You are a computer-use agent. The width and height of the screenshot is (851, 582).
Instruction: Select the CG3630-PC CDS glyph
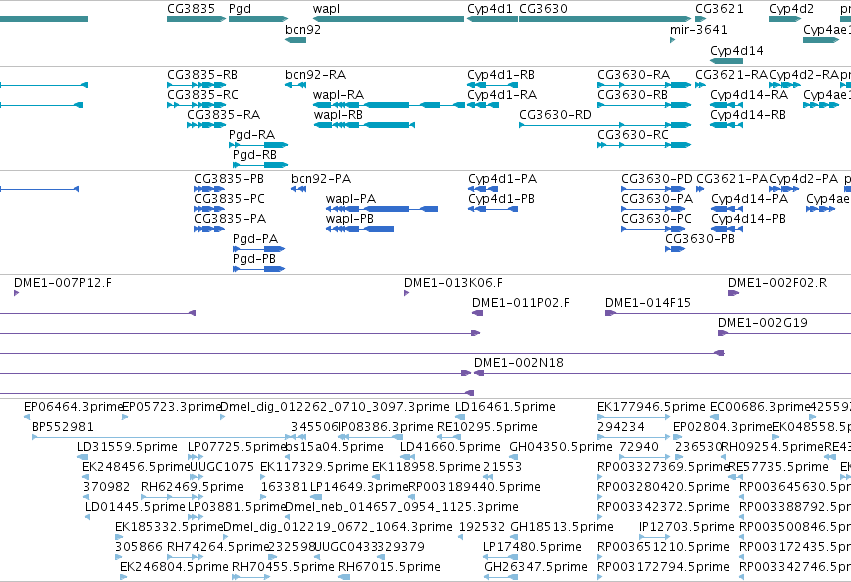pos(653,229)
